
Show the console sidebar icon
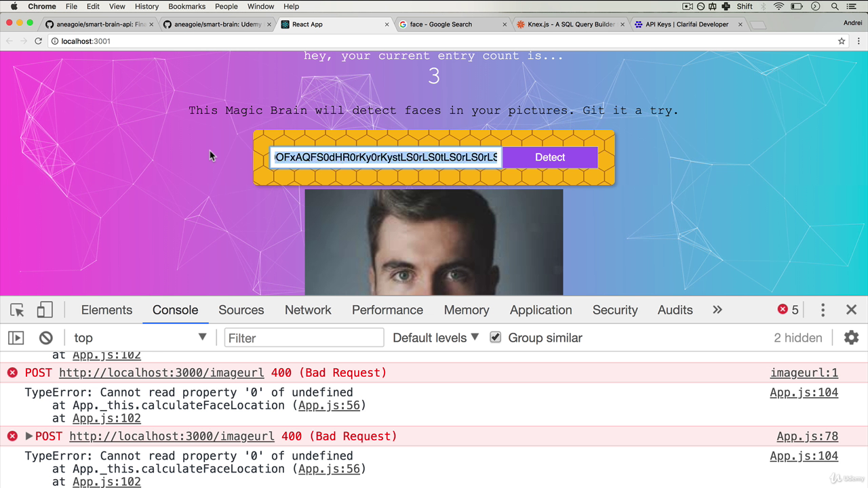tap(16, 338)
